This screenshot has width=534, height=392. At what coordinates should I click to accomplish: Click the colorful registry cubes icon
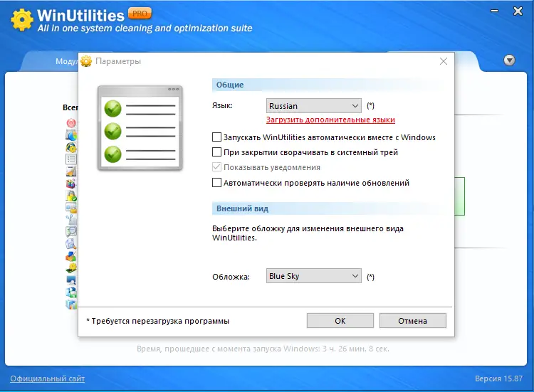pyautogui.click(x=71, y=184)
